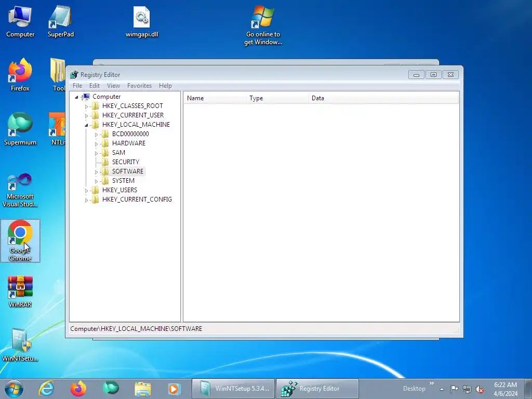This screenshot has height=399, width=532.
Task: Open the WinRAR desktop shortcut
Action: pyautogui.click(x=20, y=291)
